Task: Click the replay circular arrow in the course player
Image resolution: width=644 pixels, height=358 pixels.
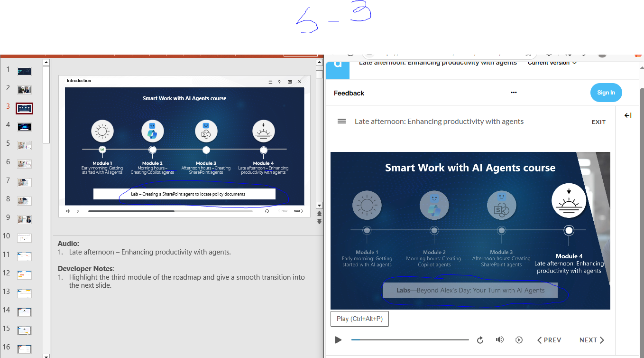Action: [480, 340]
